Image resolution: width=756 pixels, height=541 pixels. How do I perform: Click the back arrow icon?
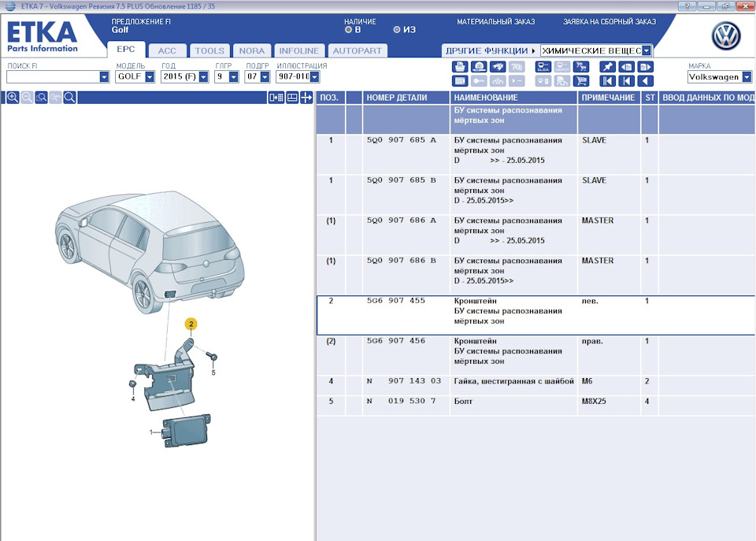click(x=645, y=81)
